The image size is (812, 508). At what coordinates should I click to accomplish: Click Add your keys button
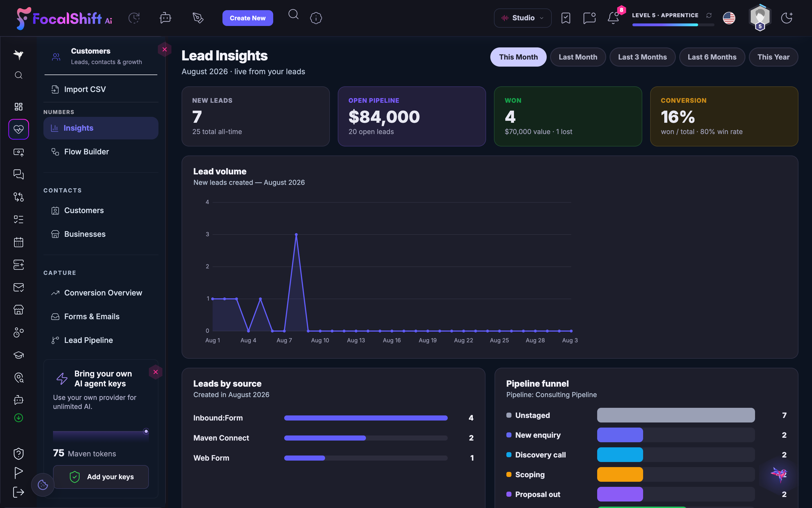click(101, 477)
